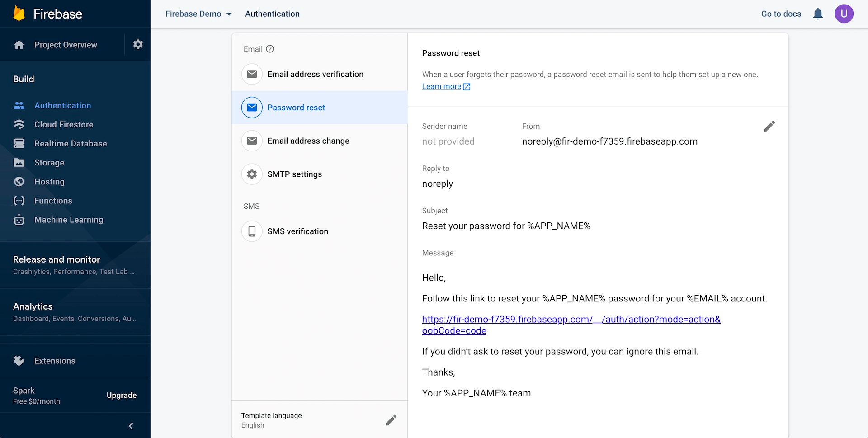
Task: Select Email address verification template
Action: pos(315,74)
